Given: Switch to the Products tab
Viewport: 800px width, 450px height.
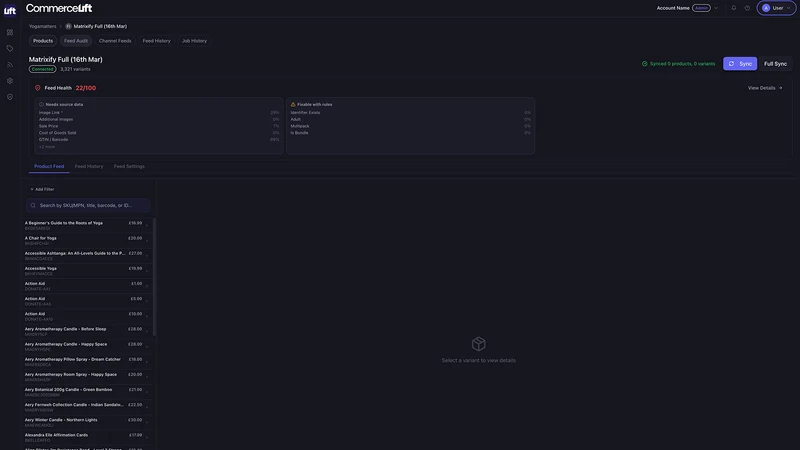Looking at the screenshot, I should tap(43, 41).
